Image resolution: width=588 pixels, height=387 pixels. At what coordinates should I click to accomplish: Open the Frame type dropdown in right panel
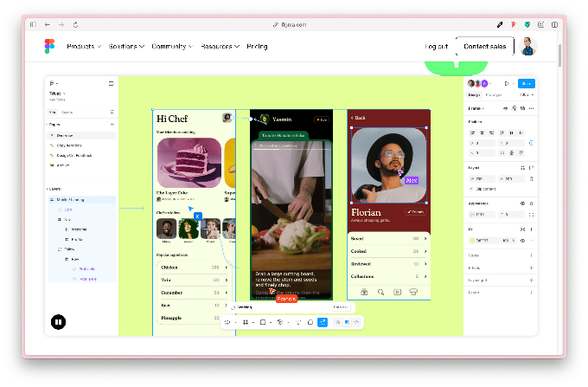tap(476, 108)
